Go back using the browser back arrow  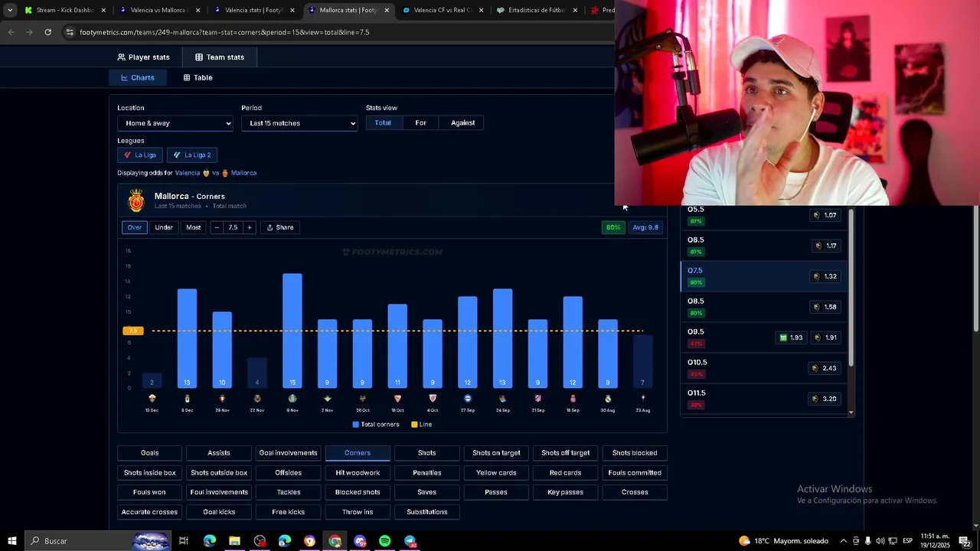(11, 32)
